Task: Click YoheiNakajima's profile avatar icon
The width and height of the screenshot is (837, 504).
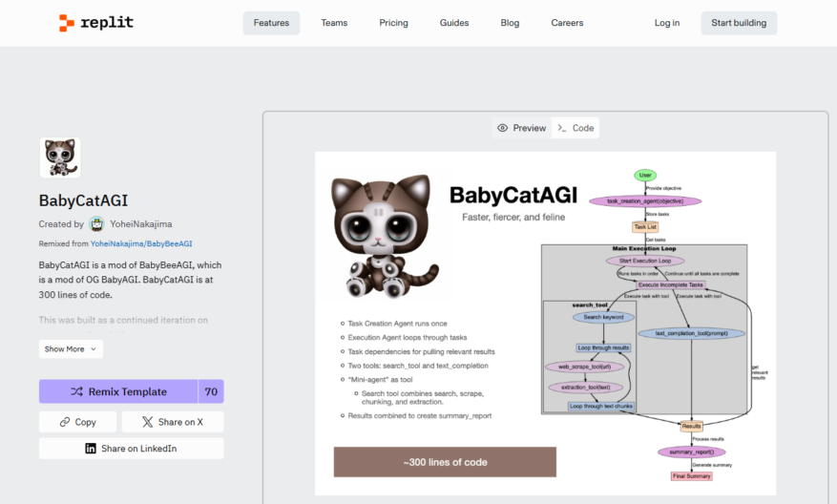Action: point(96,224)
